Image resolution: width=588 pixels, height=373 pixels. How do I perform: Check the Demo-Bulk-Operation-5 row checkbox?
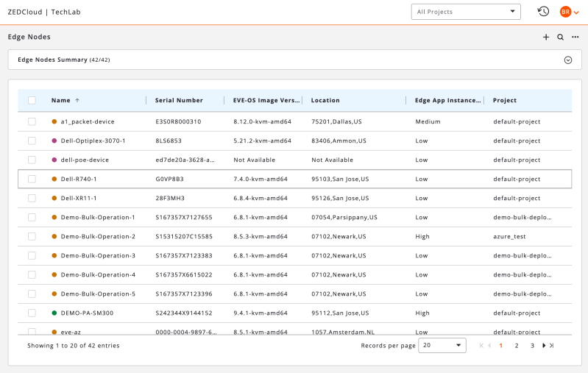pos(32,294)
